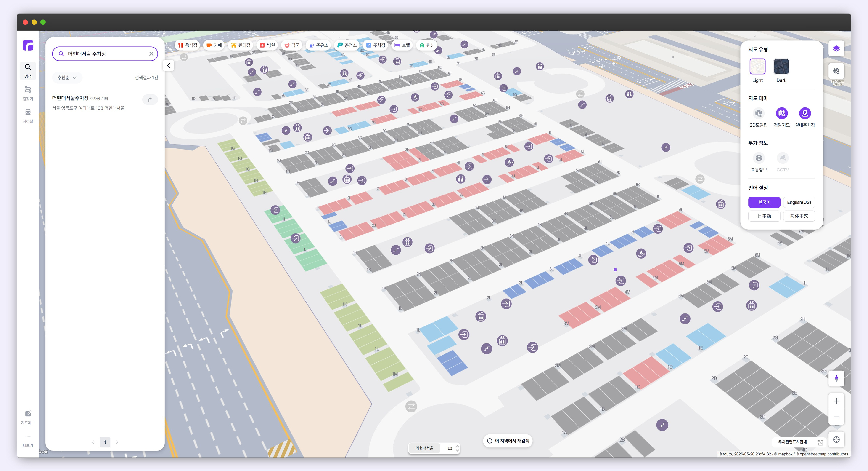
Task: Filter map by 호텔 hotels
Action: (x=402, y=45)
